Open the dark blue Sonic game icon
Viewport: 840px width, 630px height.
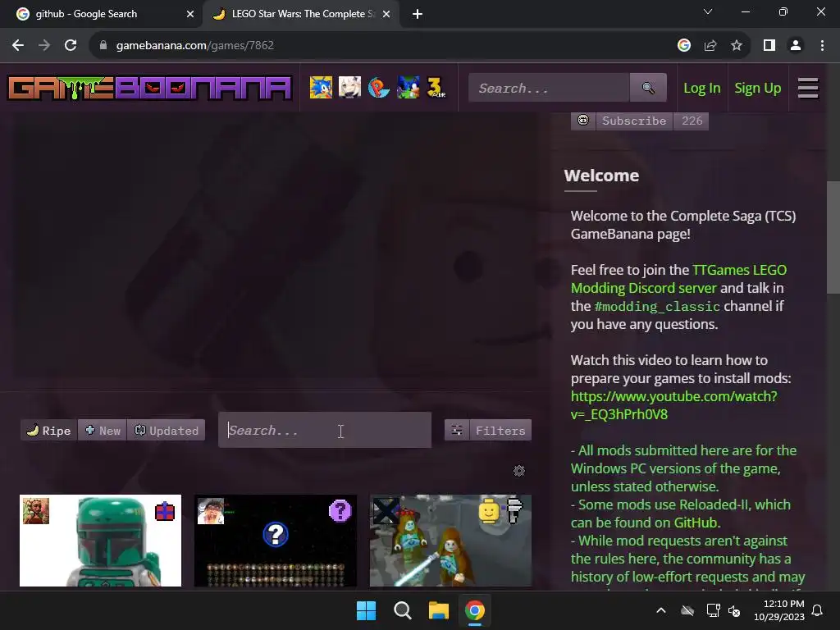408,87
